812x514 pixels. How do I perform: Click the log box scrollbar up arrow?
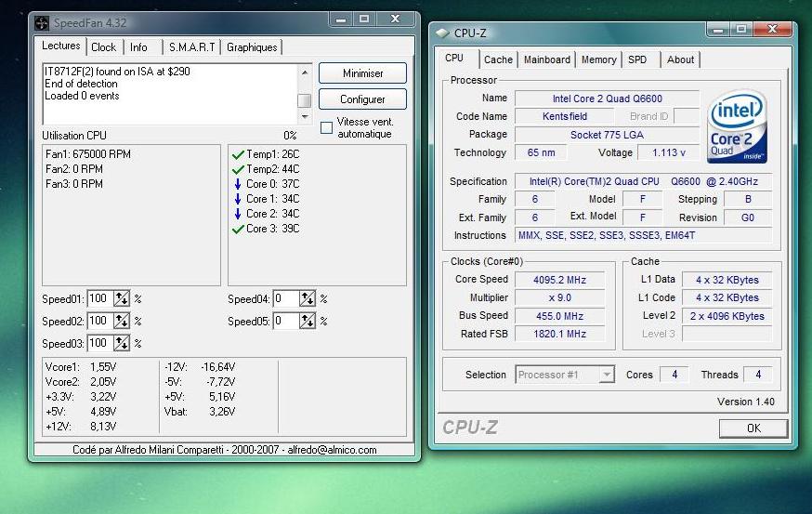tap(305, 72)
